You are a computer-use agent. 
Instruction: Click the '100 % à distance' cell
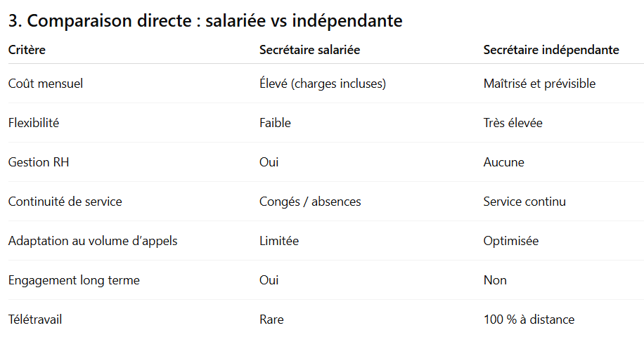tap(529, 320)
